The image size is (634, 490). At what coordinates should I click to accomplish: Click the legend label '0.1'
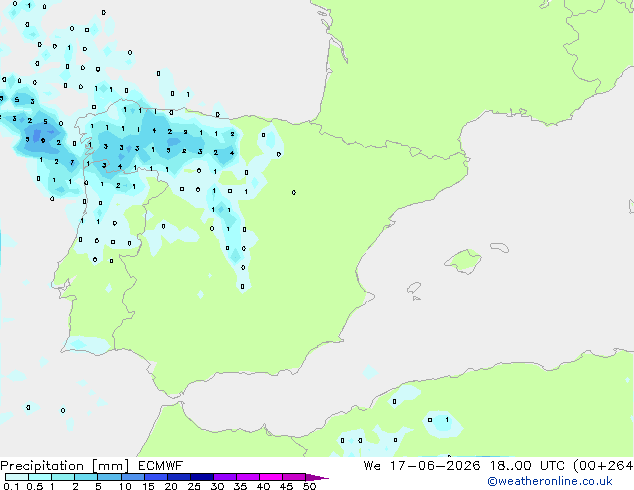pyautogui.click(x=11, y=486)
